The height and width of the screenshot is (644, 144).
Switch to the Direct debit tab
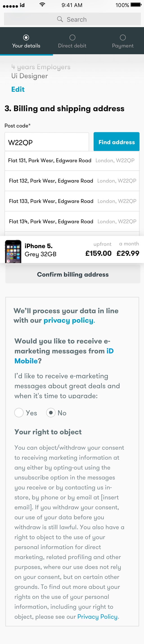pos(72,41)
